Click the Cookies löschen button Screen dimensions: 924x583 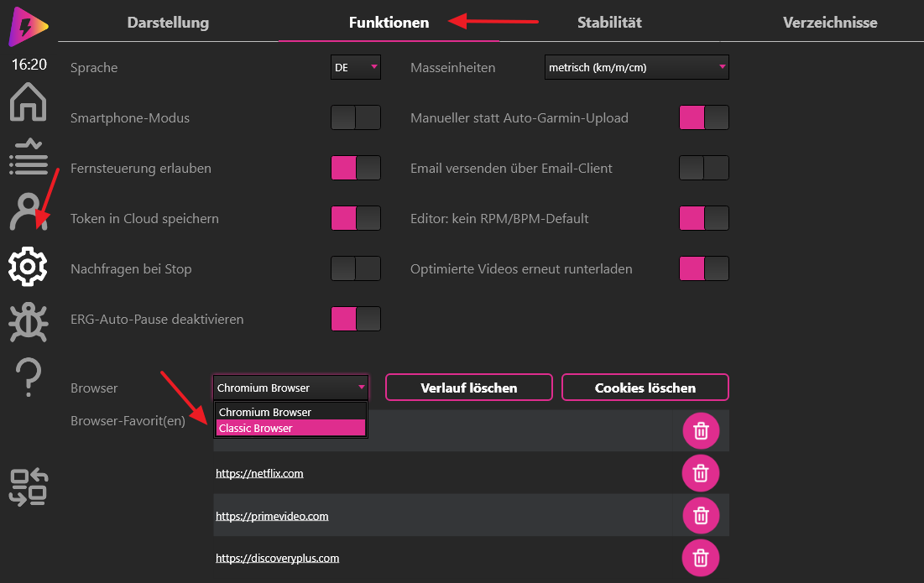coord(645,388)
